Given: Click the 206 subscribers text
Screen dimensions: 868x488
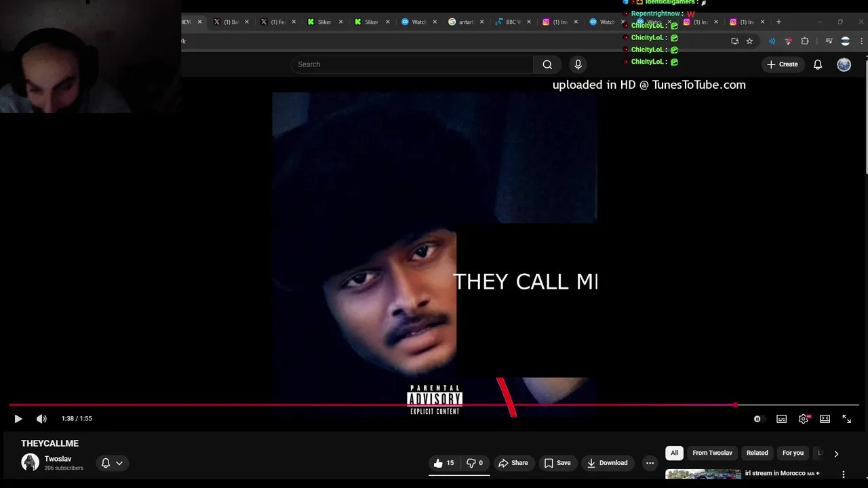Looking at the screenshot, I should coord(64,468).
